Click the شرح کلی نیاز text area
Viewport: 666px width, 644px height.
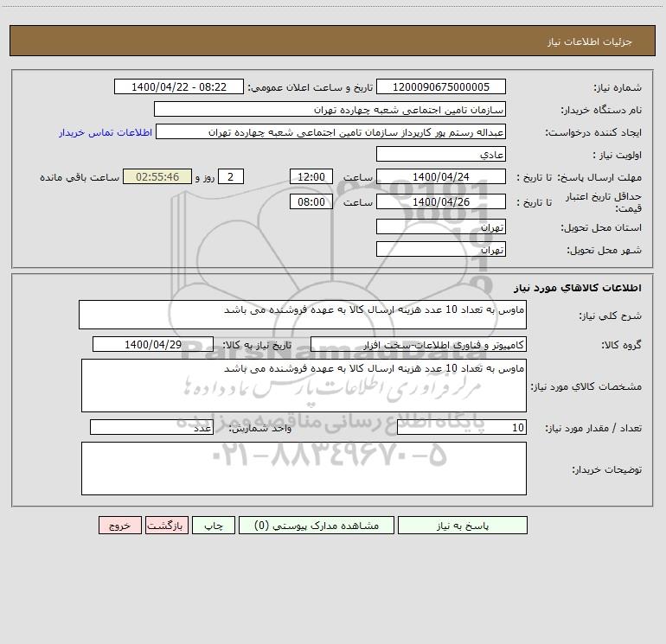pyautogui.click(x=303, y=315)
